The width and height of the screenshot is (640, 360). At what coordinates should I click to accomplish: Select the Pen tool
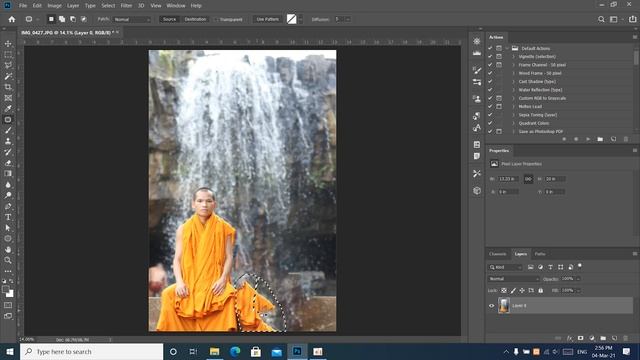[8, 206]
